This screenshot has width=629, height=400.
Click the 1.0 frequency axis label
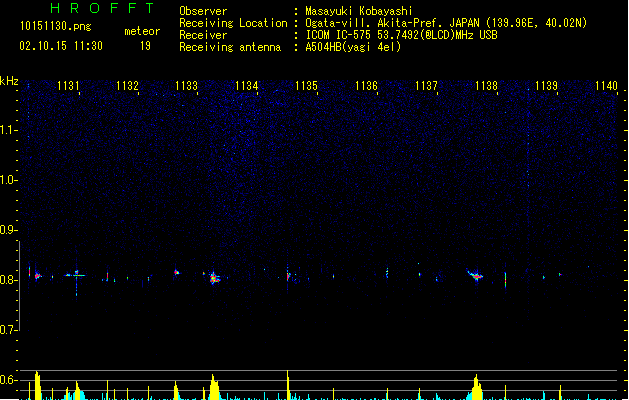8,180
